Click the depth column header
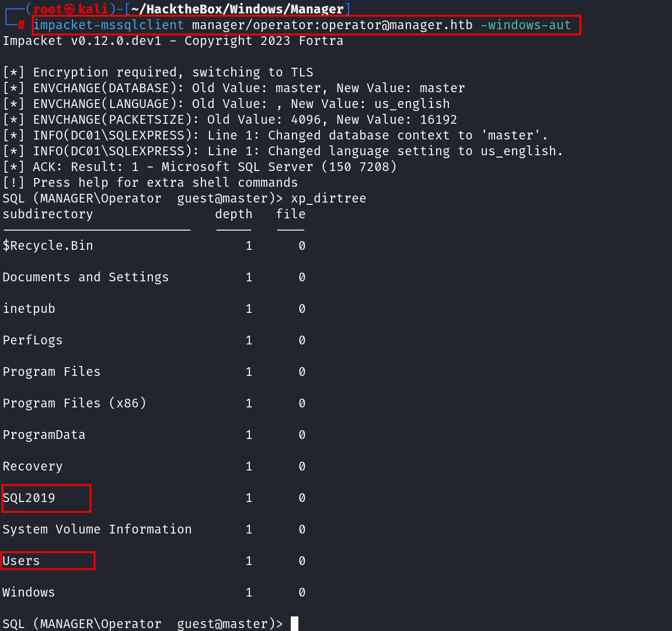Image resolution: width=672 pixels, height=631 pixels. coord(234,214)
